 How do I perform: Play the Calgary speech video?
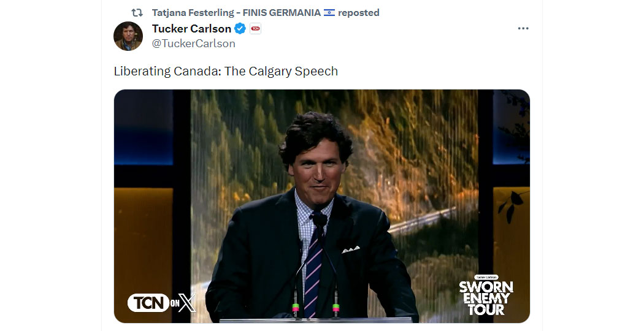(321, 206)
